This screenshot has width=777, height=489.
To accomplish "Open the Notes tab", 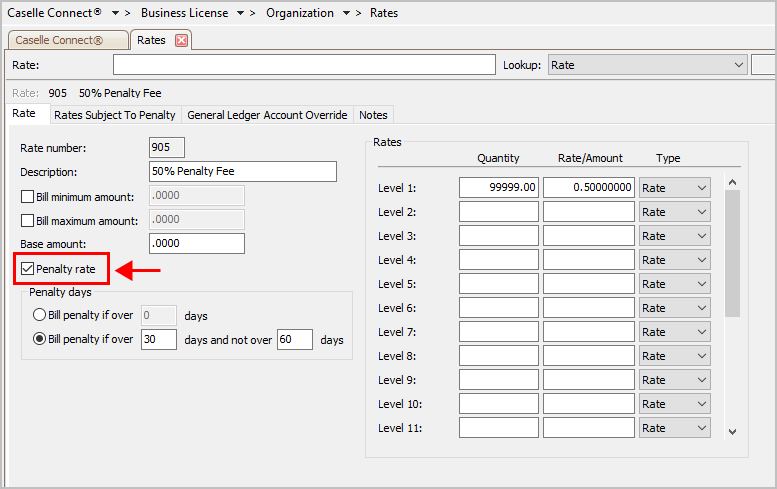I will [373, 115].
